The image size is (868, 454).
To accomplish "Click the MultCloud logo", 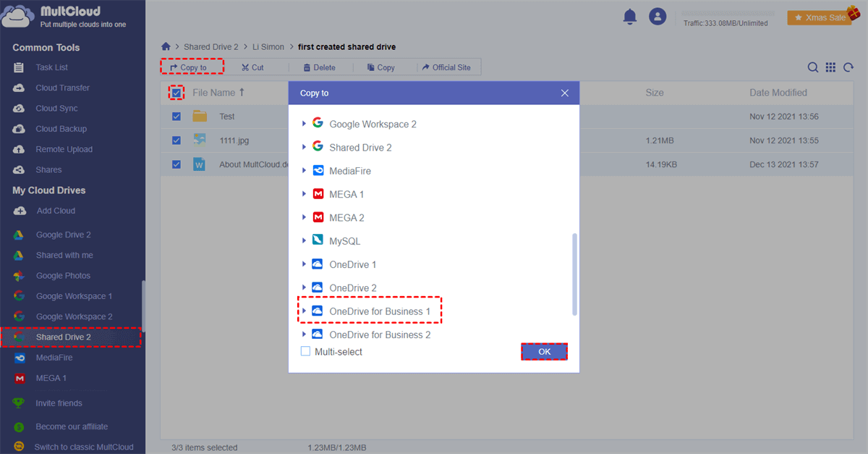I will coord(65,17).
